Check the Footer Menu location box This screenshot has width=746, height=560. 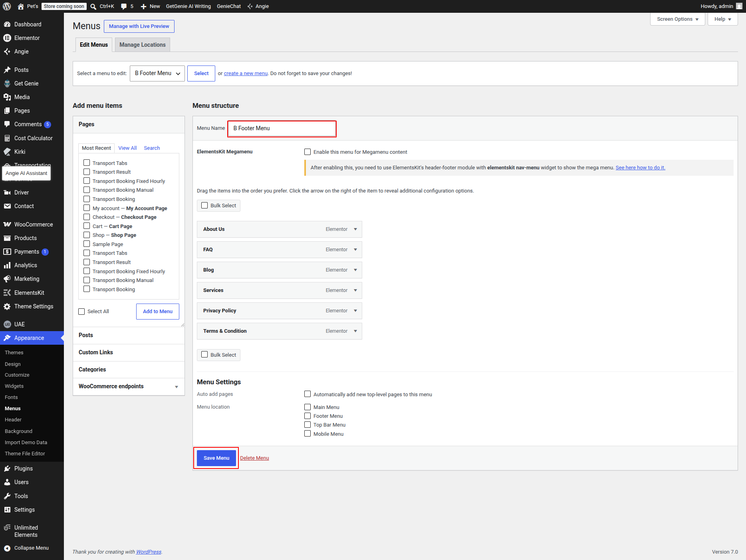pyautogui.click(x=308, y=416)
